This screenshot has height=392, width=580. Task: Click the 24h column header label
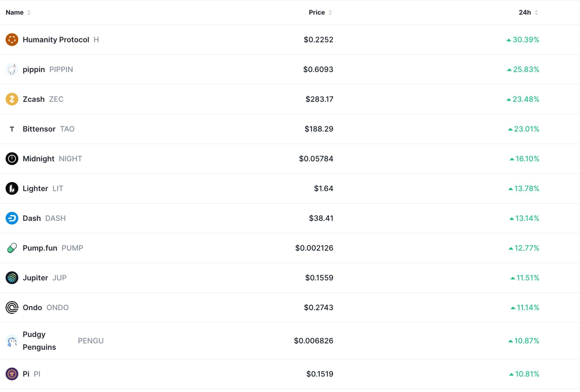[524, 12]
